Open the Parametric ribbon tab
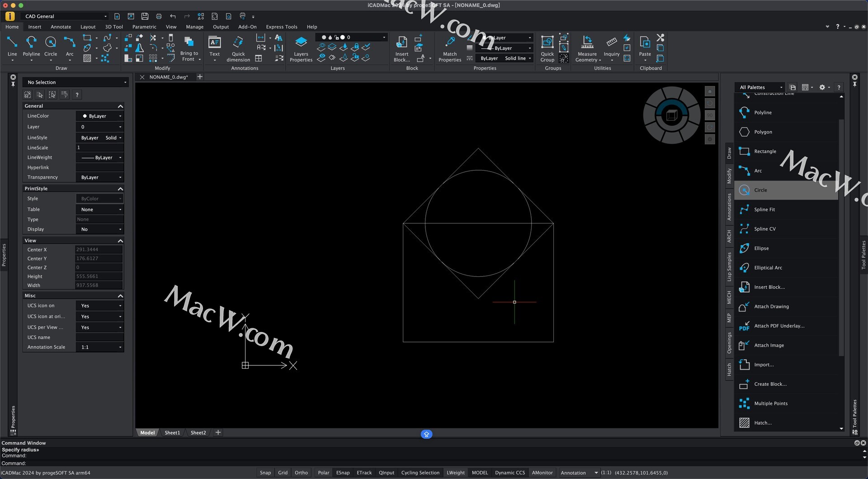The image size is (868, 479). click(x=144, y=27)
